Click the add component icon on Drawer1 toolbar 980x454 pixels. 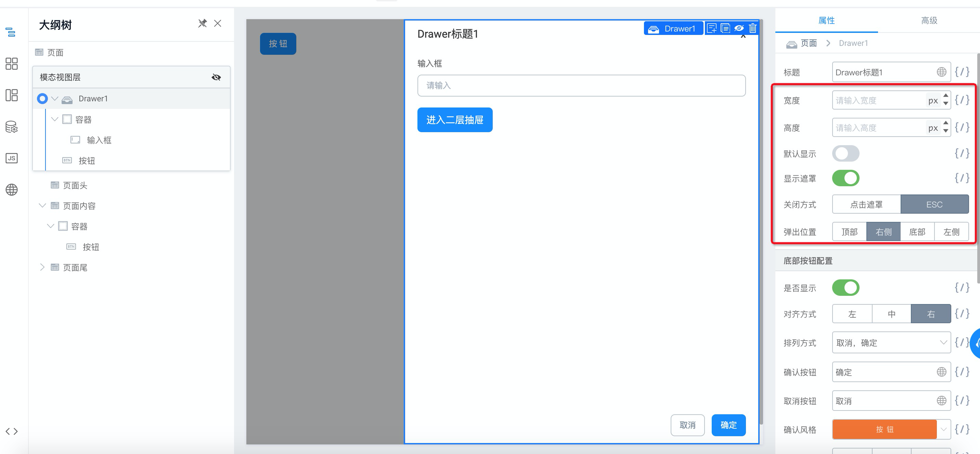(x=711, y=28)
